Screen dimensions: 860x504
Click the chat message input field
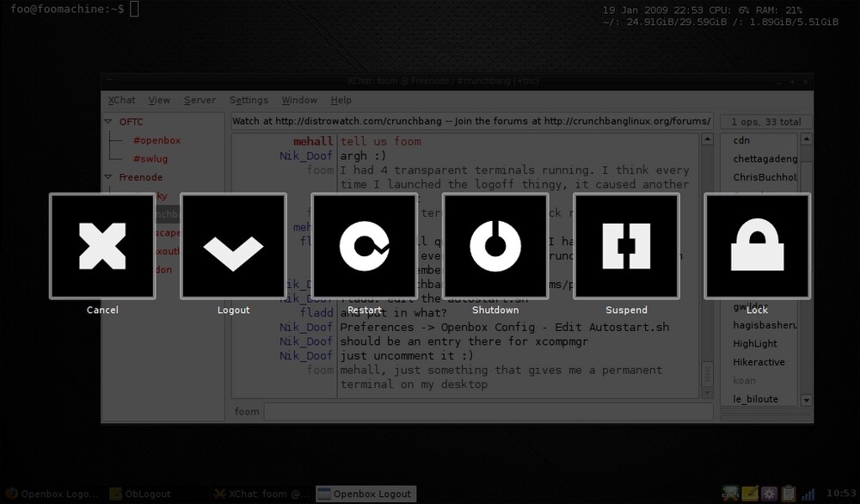pos(488,412)
